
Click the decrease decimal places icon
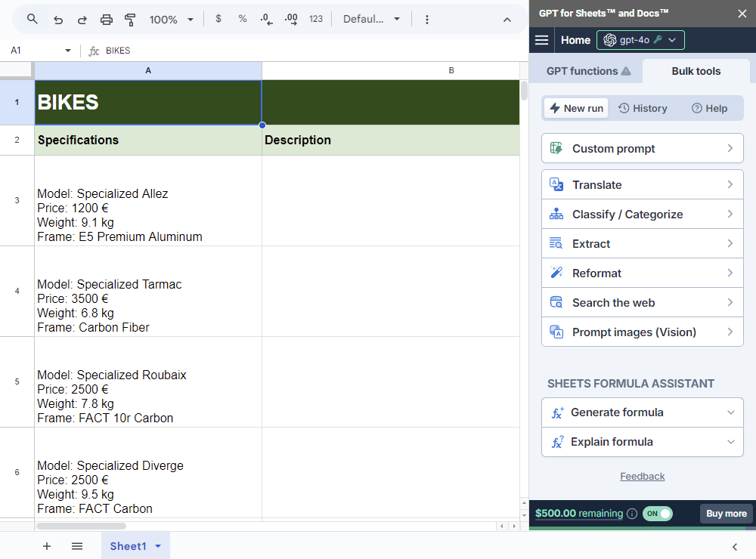pyautogui.click(x=266, y=20)
